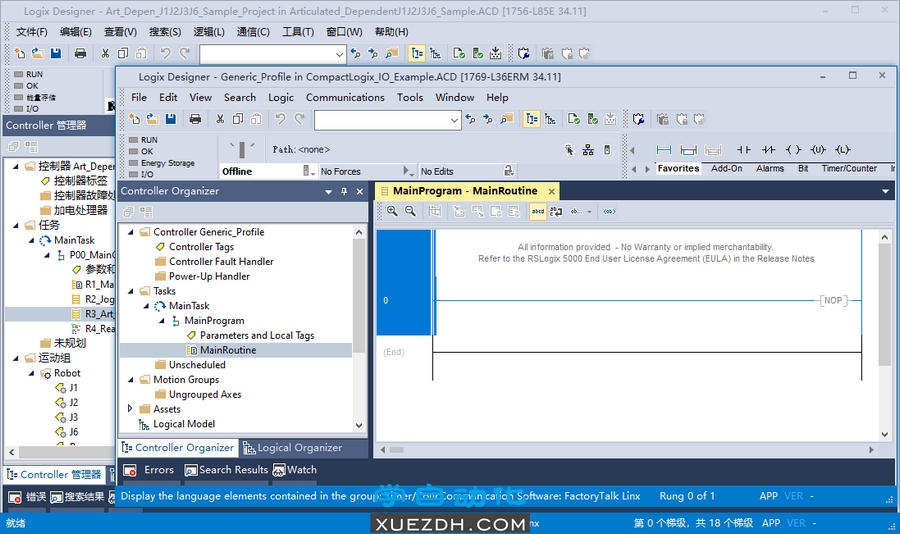Collapse Tasks tree node in front window
Image resolution: width=900 pixels, height=534 pixels.
pos(130,291)
